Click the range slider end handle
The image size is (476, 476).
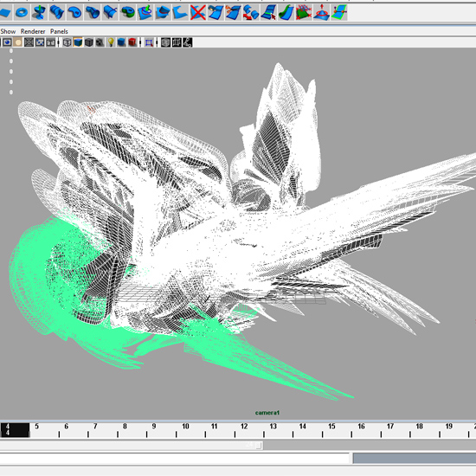pos(259,446)
